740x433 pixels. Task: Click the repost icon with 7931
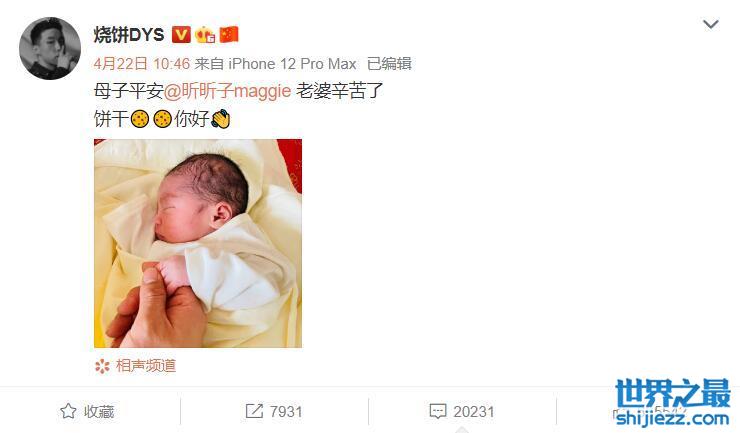click(x=254, y=411)
